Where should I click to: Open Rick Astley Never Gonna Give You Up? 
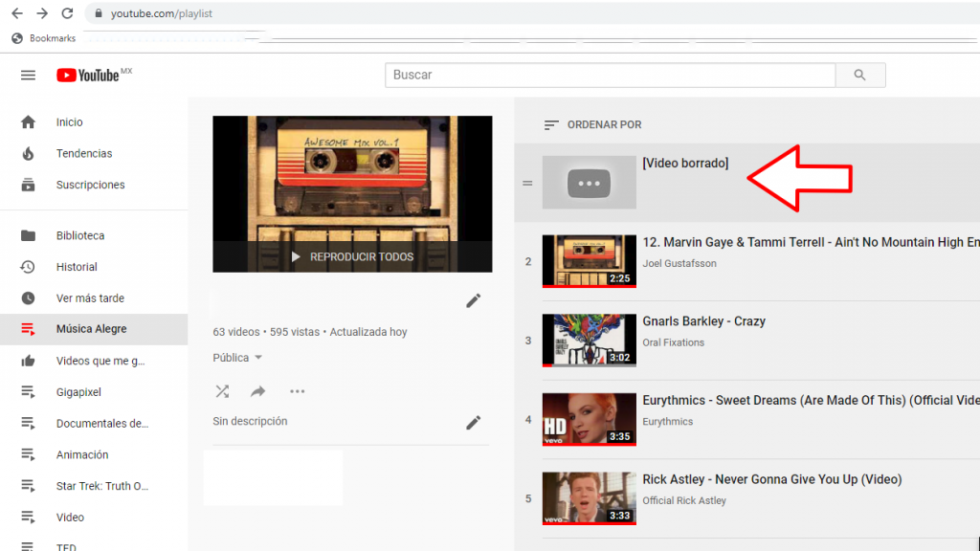pos(771,479)
